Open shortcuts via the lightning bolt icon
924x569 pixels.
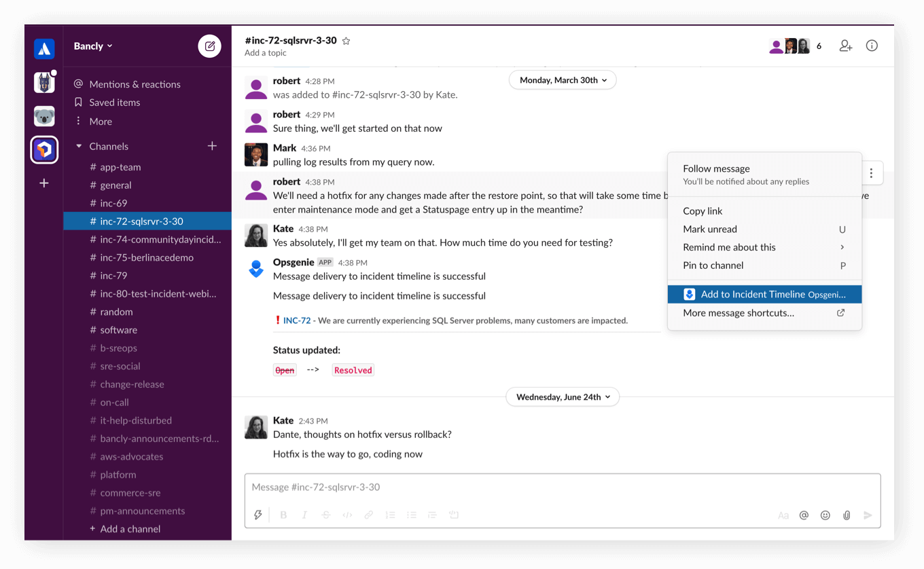257,515
